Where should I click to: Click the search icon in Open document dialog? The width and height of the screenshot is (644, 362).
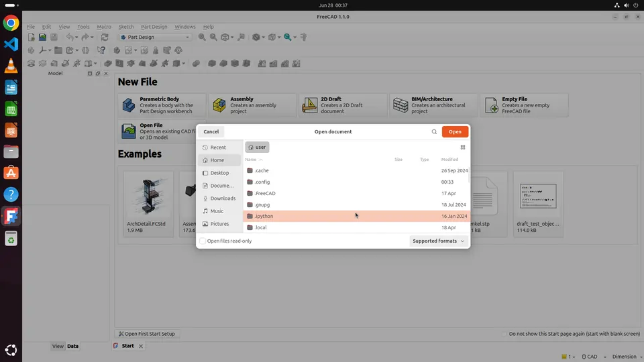click(x=434, y=132)
